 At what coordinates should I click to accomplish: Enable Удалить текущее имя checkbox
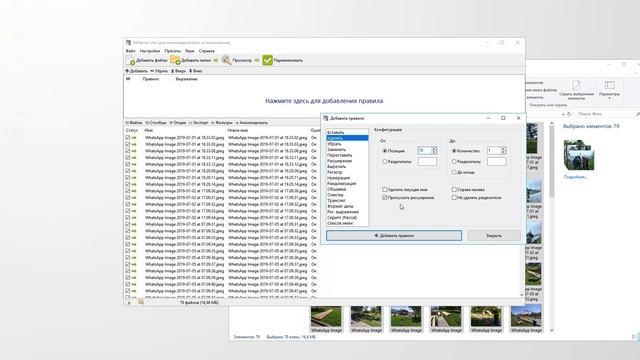pyautogui.click(x=384, y=190)
